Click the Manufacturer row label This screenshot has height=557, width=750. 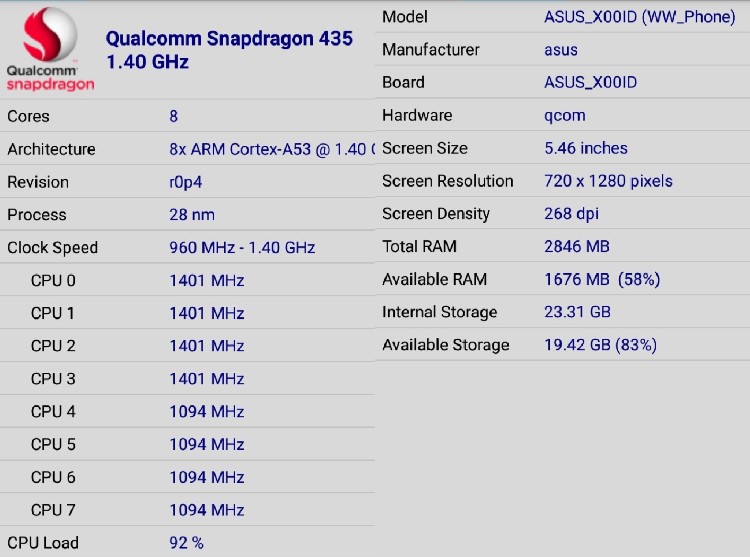(431, 50)
